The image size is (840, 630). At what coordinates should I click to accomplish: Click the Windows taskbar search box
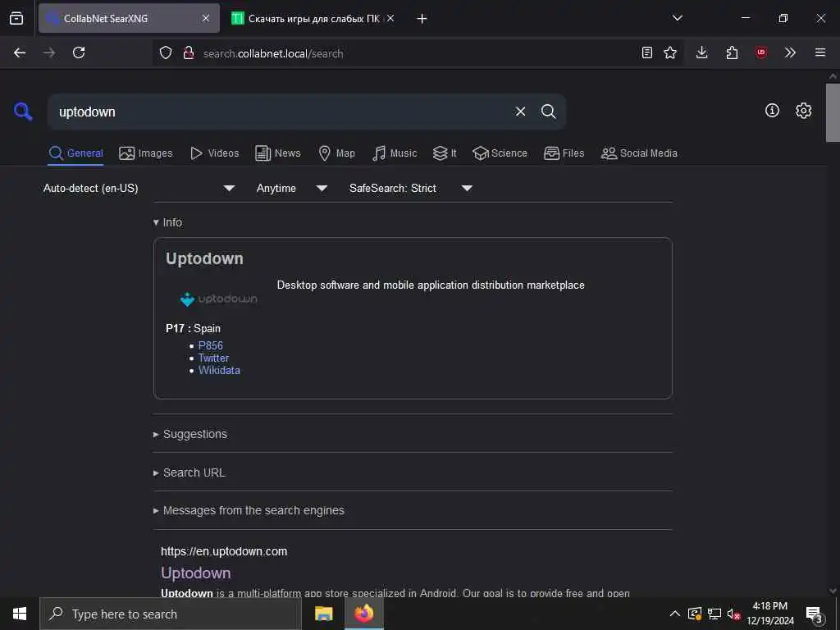point(171,614)
